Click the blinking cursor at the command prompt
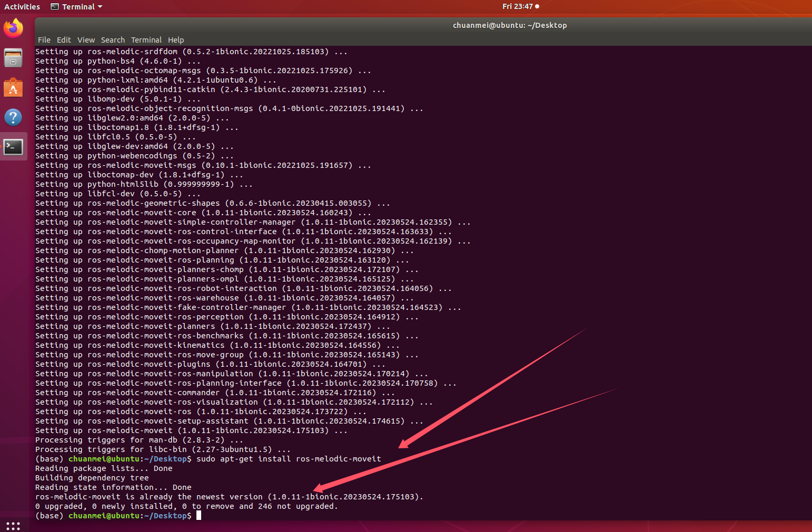 (199, 516)
